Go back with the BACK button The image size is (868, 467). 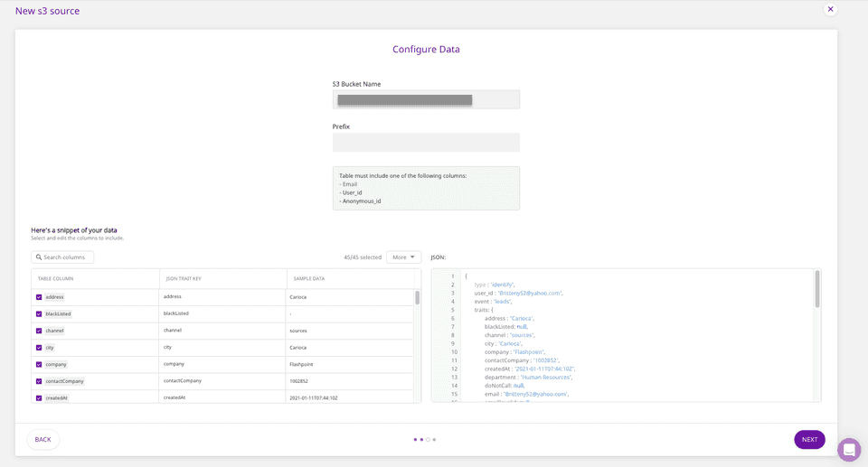pos(42,440)
